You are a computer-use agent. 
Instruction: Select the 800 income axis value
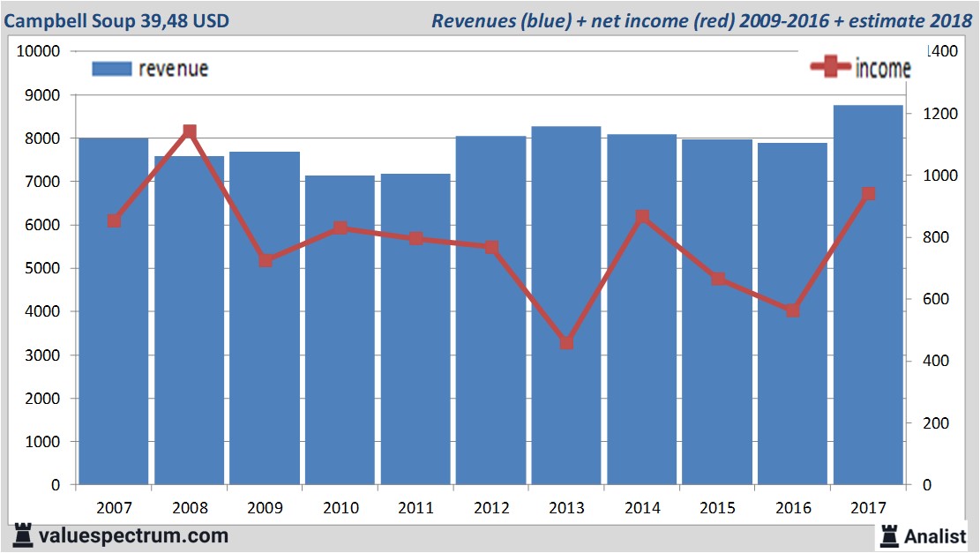[x=936, y=237]
